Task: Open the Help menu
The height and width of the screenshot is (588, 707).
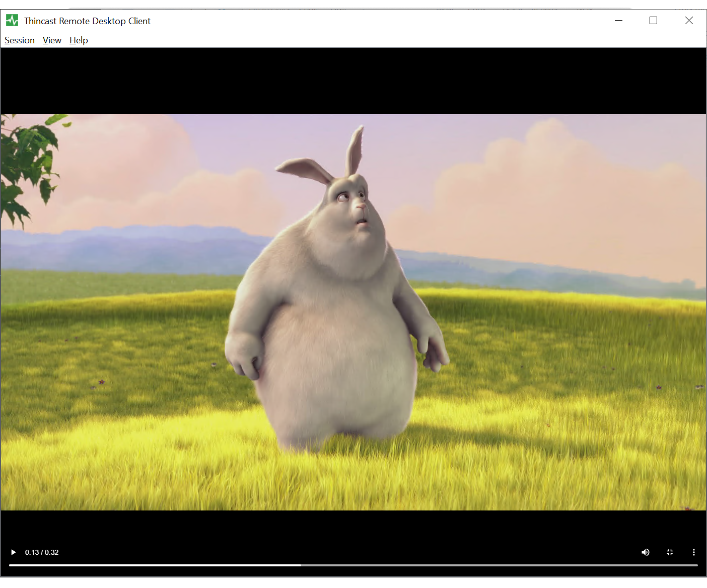Action: click(x=79, y=40)
